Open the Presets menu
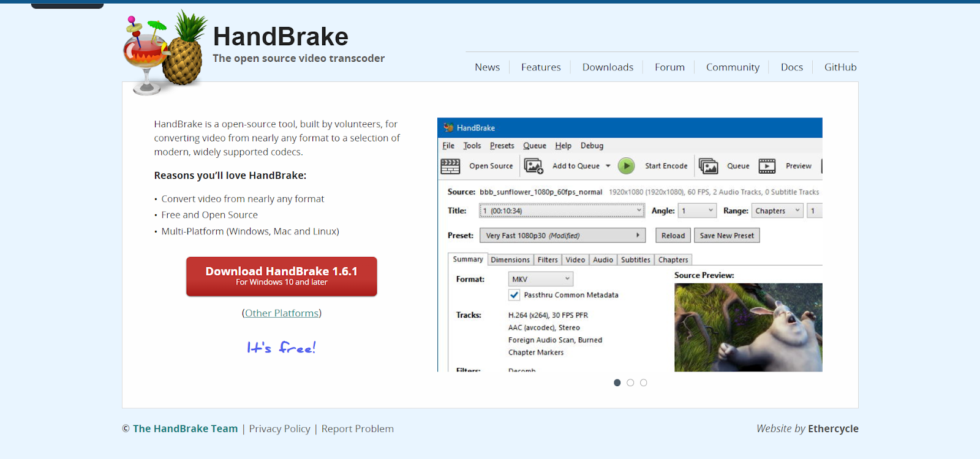The image size is (980, 459). coord(502,146)
